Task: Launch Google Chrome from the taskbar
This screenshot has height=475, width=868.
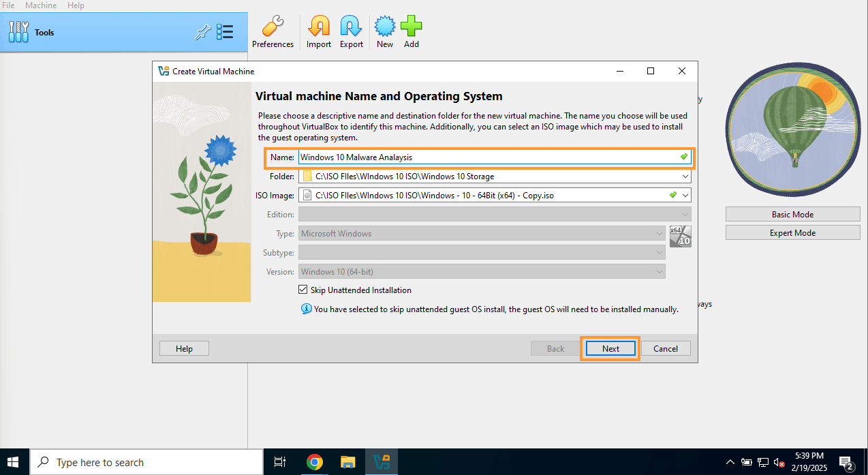Action: [x=314, y=462]
